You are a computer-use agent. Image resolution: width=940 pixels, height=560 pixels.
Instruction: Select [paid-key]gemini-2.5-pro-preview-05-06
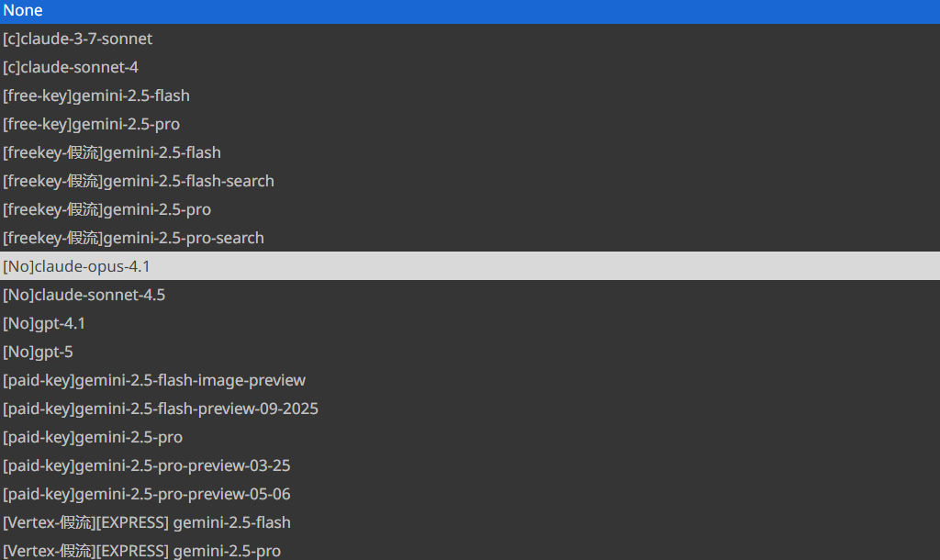[470, 494]
